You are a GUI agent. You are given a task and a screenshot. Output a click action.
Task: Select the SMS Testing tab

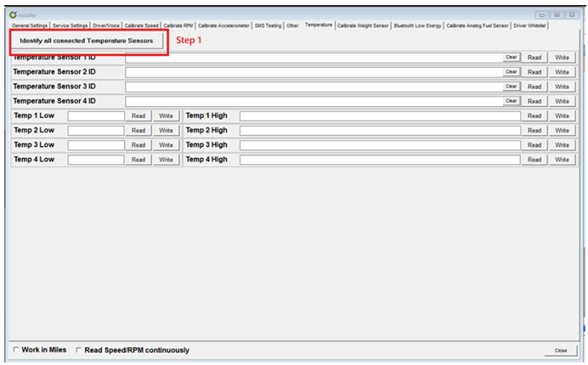point(268,25)
